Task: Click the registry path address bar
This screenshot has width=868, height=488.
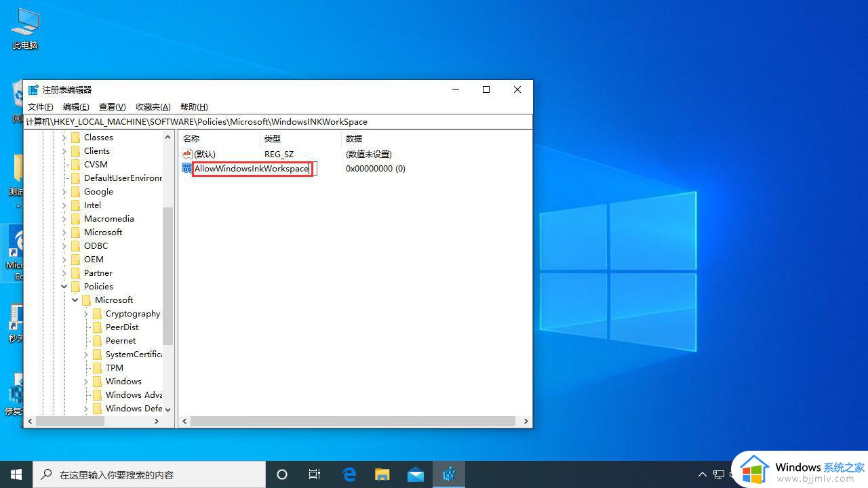Action: [x=278, y=122]
